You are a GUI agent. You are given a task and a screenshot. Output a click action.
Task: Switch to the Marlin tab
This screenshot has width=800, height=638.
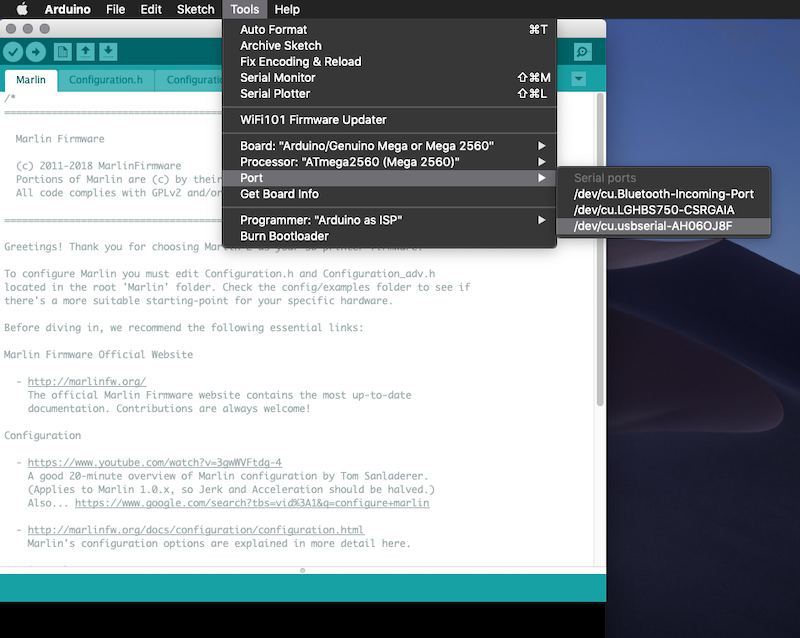click(31, 80)
